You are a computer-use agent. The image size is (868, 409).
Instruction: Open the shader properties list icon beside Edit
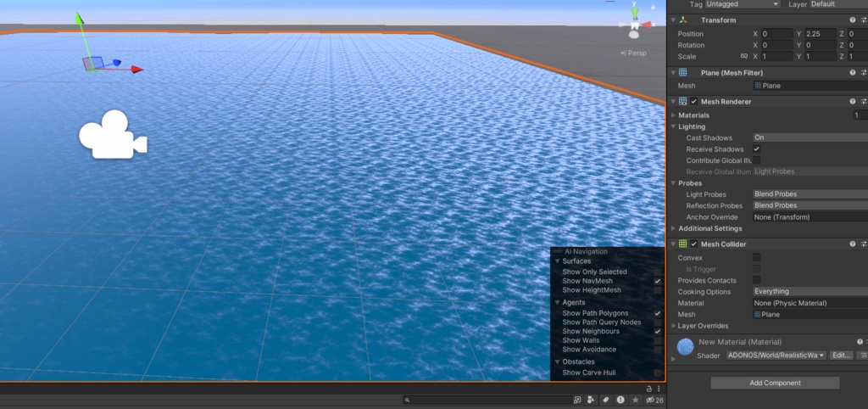pyautogui.click(x=862, y=356)
